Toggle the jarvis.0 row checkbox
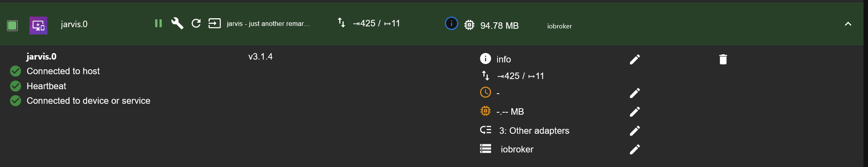This screenshot has width=868, height=167. pyautogui.click(x=13, y=26)
